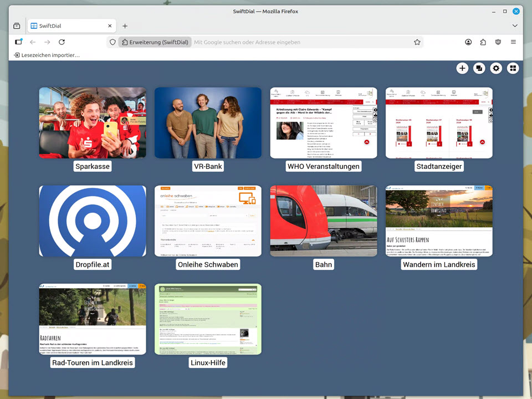
Task: Open the Firefox account icon
Action: point(468,42)
